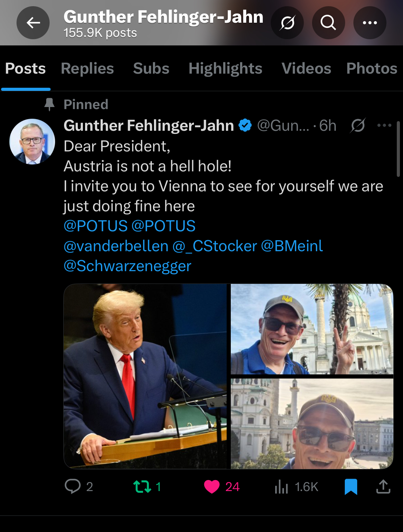Open the Grok icon in header

287,23
